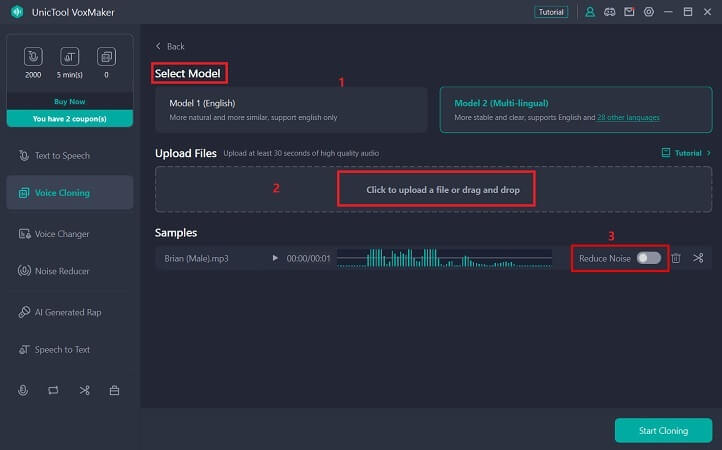Viewport: 722px width, 450px height.
Task: Select Model 2 (Multi-lingual) option
Action: pos(575,109)
